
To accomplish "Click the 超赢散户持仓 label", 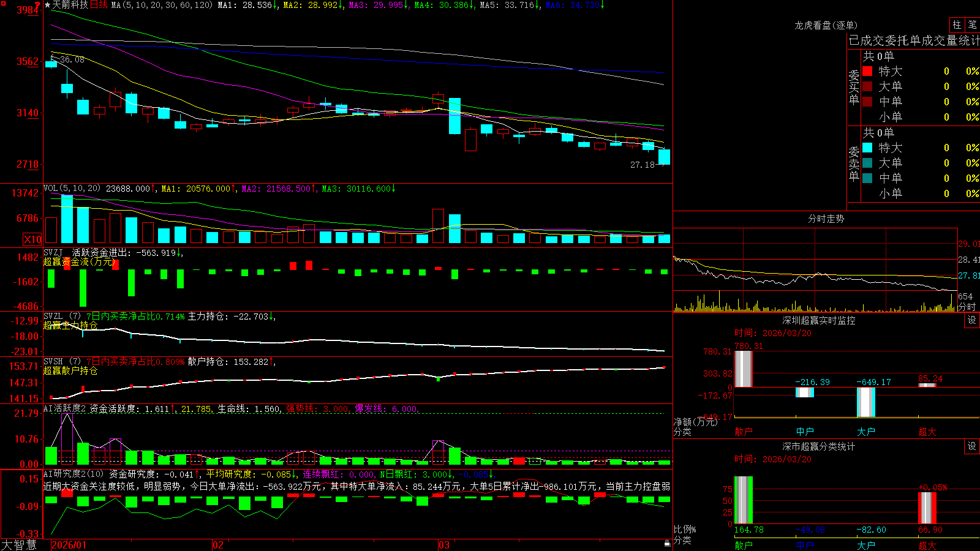I will click(x=70, y=370).
